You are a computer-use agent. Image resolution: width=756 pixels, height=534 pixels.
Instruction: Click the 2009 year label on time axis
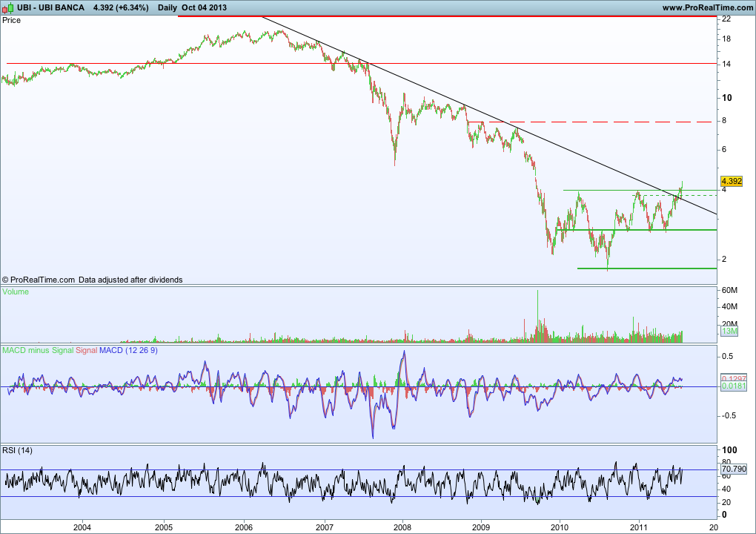point(481,527)
